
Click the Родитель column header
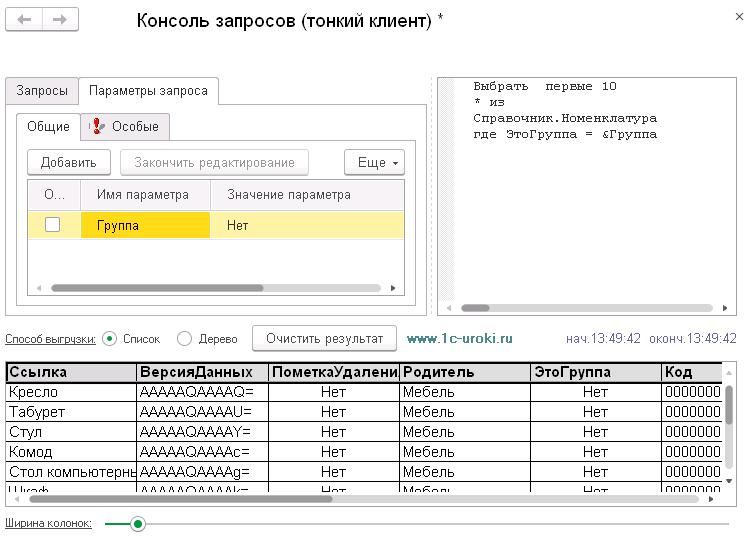pos(464,372)
